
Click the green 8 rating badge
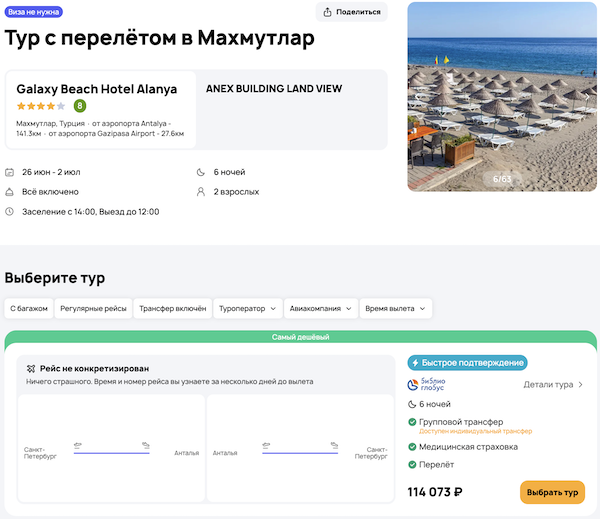click(79, 106)
